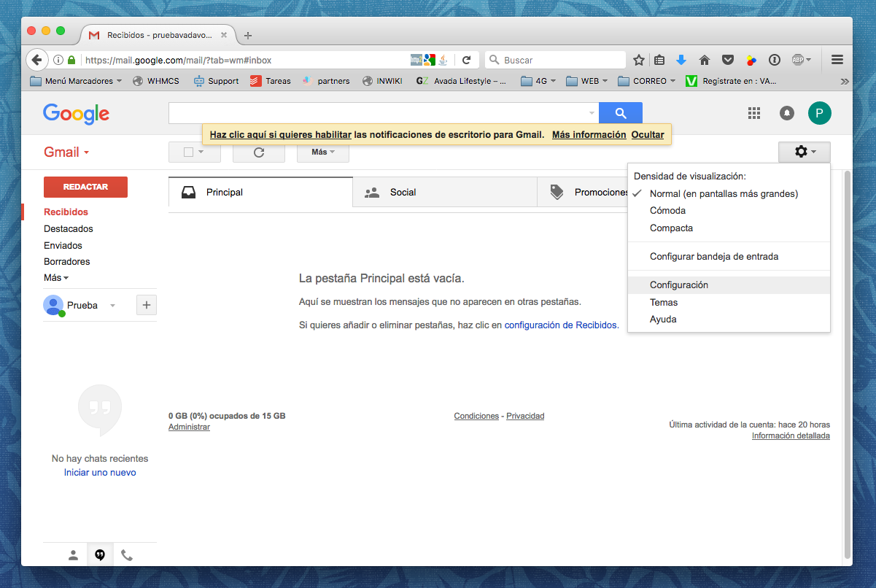Refresh the inbox with the reload icon
876x588 pixels.
click(258, 152)
